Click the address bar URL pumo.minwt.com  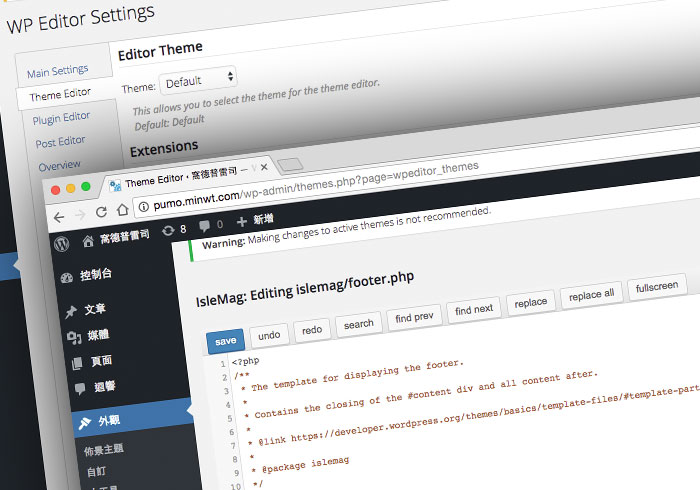tap(196, 200)
